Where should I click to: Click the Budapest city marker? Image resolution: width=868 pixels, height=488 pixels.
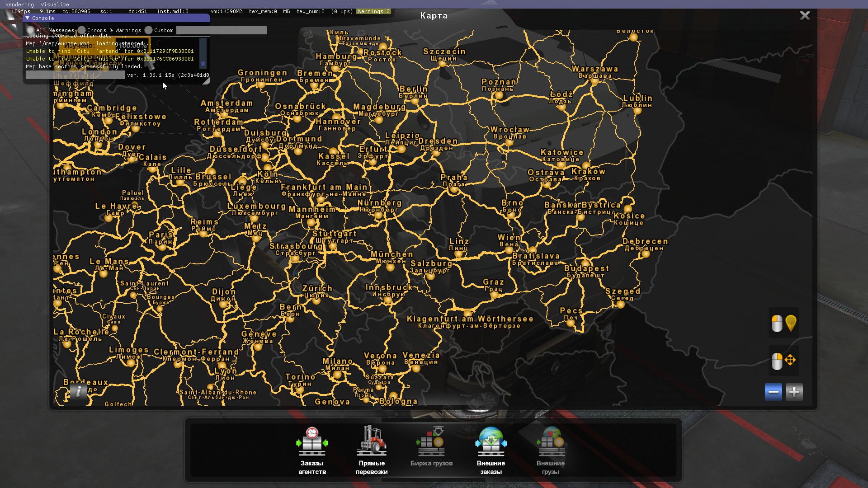586,264
